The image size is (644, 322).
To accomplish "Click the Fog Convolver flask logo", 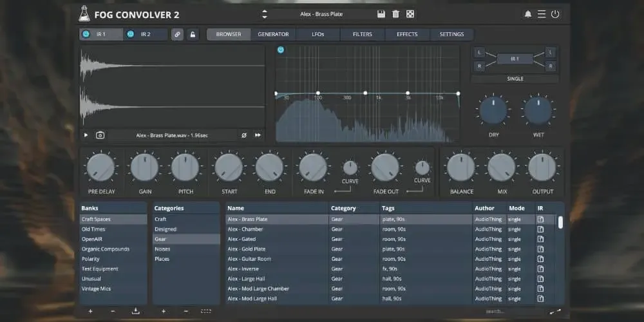I will (84, 14).
